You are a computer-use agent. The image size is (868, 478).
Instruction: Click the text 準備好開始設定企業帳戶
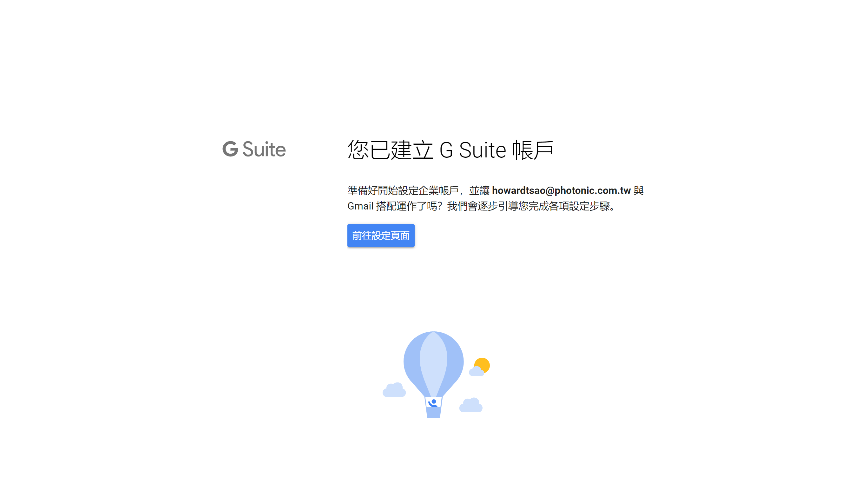click(403, 190)
